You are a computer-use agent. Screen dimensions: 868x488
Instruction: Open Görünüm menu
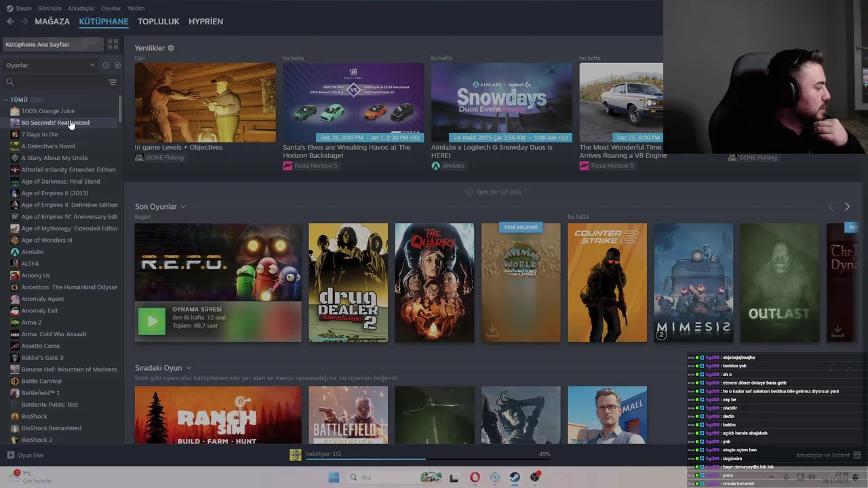tap(50, 8)
